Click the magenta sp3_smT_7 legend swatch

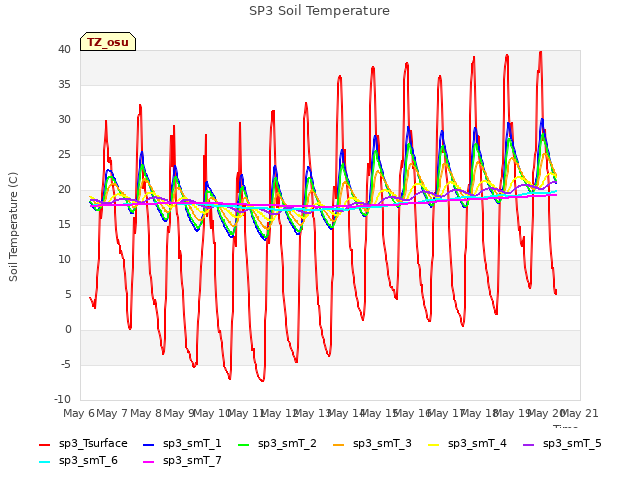149,462
